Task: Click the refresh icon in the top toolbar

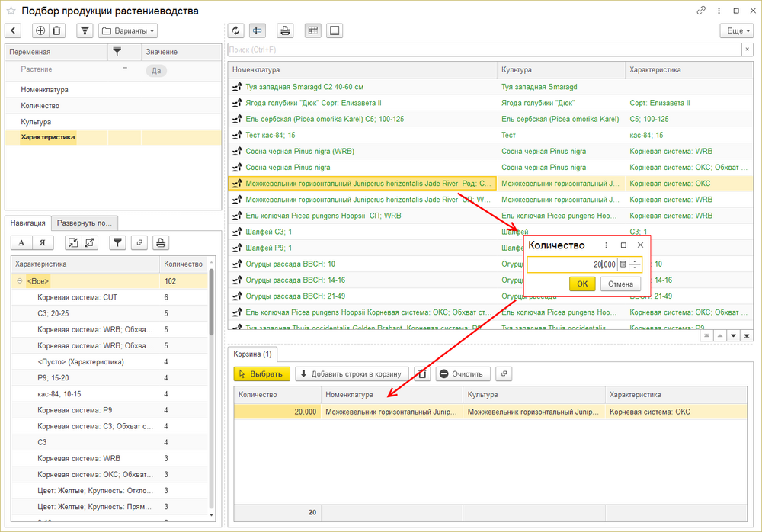Action: pyautogui.click(x=236, y=30)
